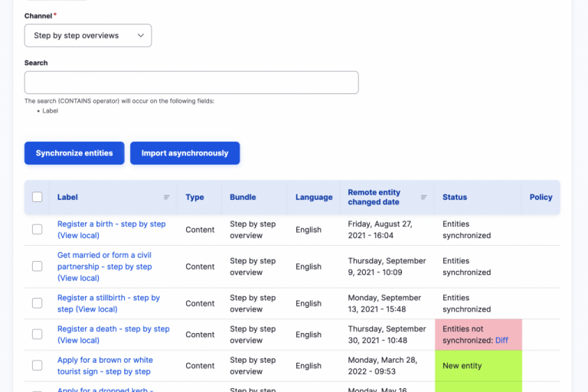The image size is (588, 392).
Task: Click Synchronize entities button
Action: (74, 153)
